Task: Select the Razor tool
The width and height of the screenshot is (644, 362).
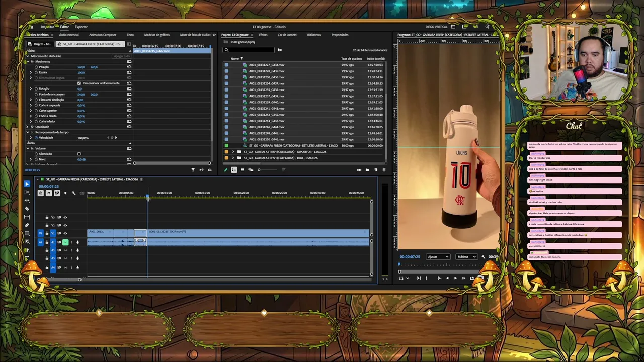Action: (x=27, y=209)
